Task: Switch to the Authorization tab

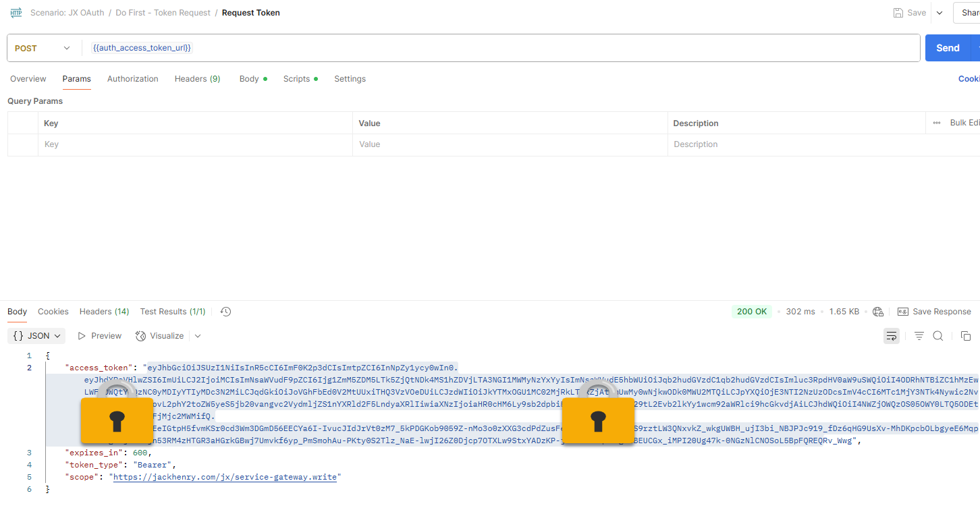Action: (x=132, y=79)
